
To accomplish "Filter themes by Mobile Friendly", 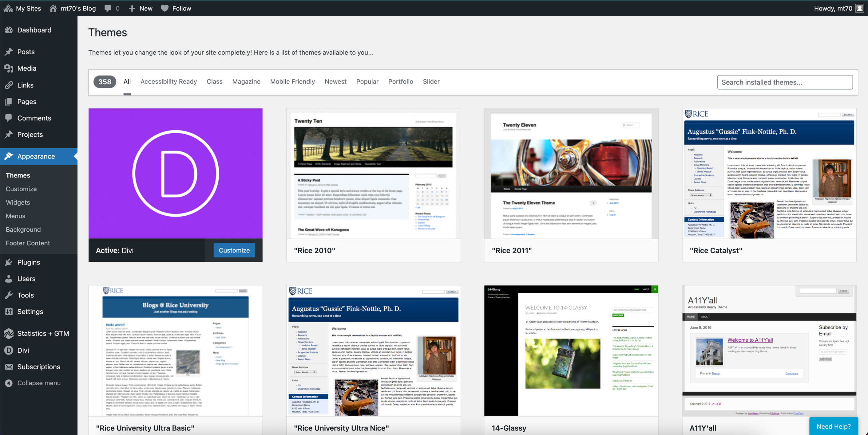I will (292, 81).
